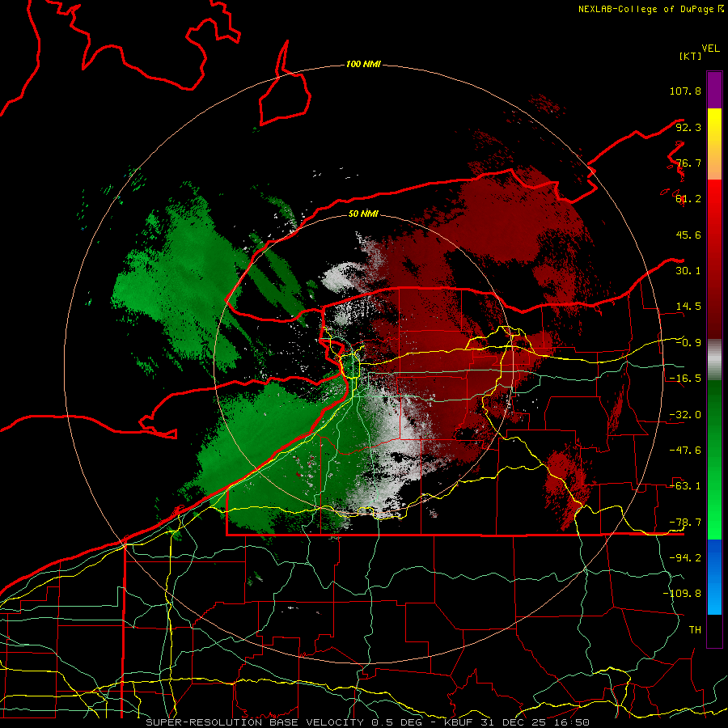The height and width of the screenshot is (728, 728).
Task: Click the Super-Resolution Base Velocity caption
Action: pyautogui.click(x=368, y=722)
